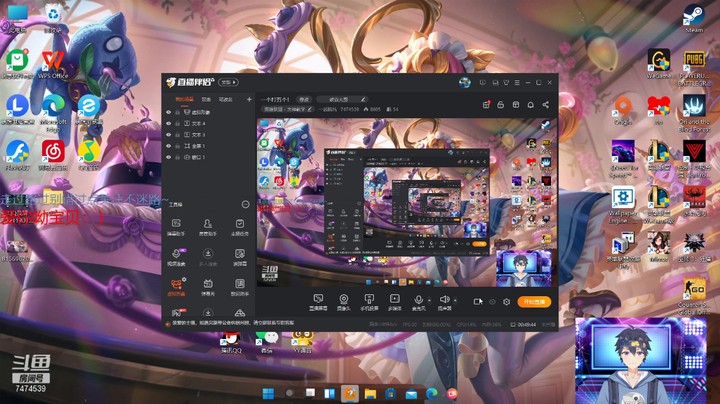This screenshot has width=720, height=404.
Task: Collapse the 工具箱 panel with minus button
Action: coord(246,204)
